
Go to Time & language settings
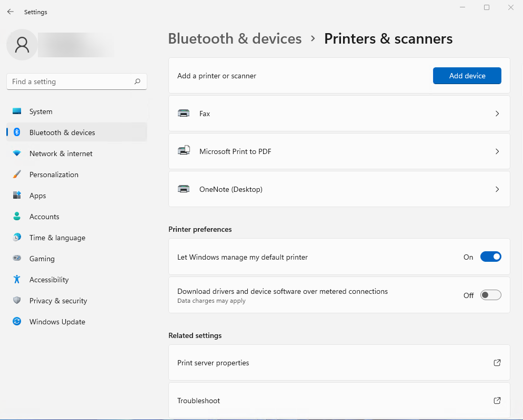[x=77, y=237]
